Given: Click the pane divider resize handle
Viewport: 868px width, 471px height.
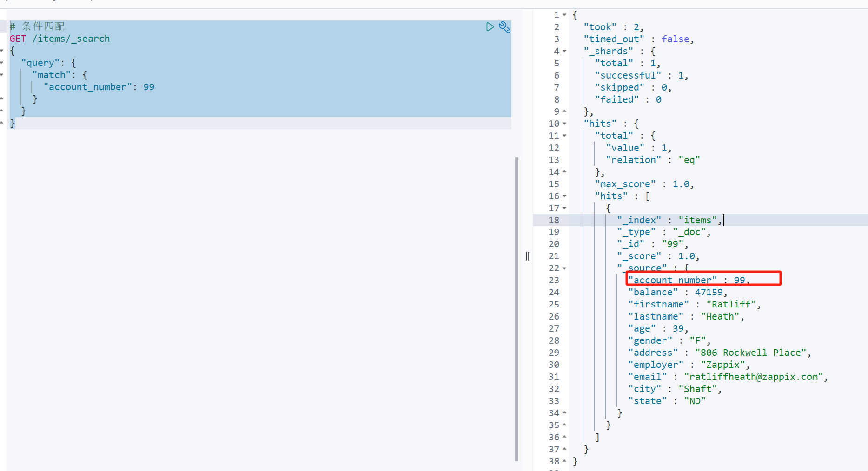Looking at the screenshot, I should [x=527, y=256].
